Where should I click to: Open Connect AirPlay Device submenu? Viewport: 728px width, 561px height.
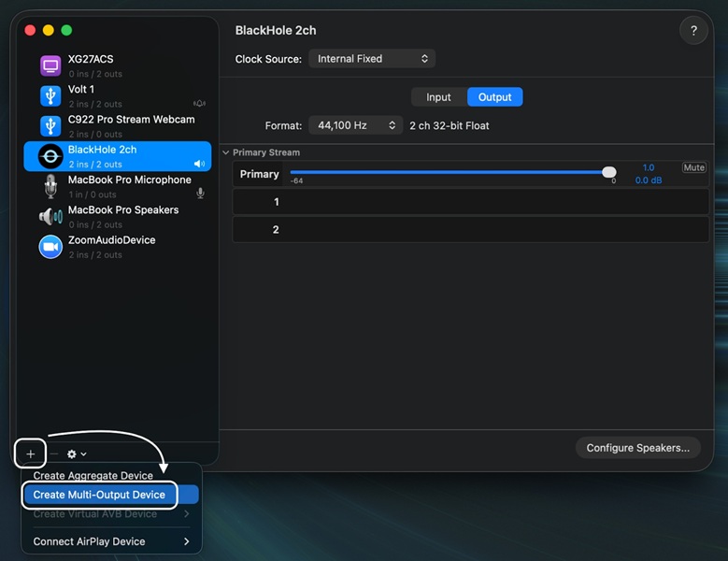[111, 541]
